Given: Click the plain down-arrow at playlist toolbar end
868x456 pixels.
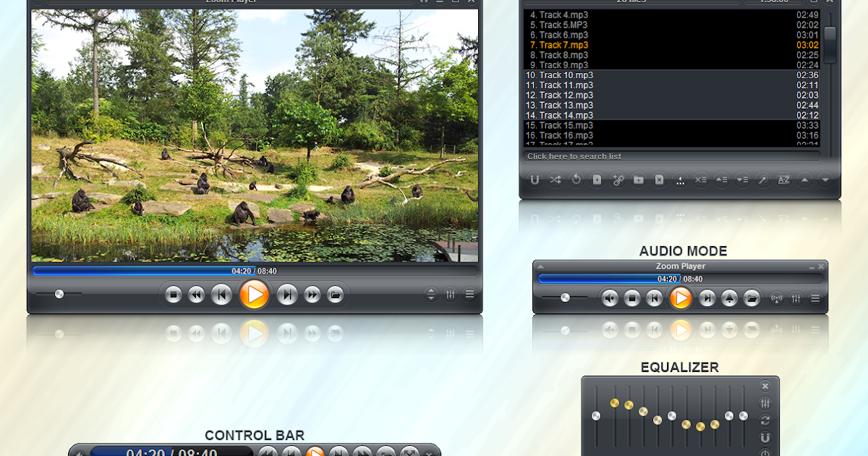Looking at the screenshot, I should (x=825, y=180).
